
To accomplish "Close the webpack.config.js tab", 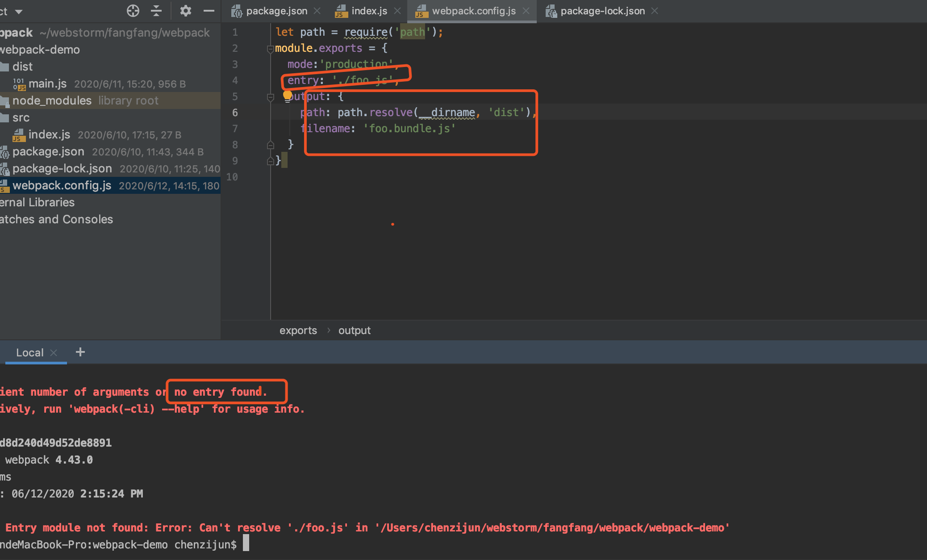I will pyautogui.click(x=526, y=11).
